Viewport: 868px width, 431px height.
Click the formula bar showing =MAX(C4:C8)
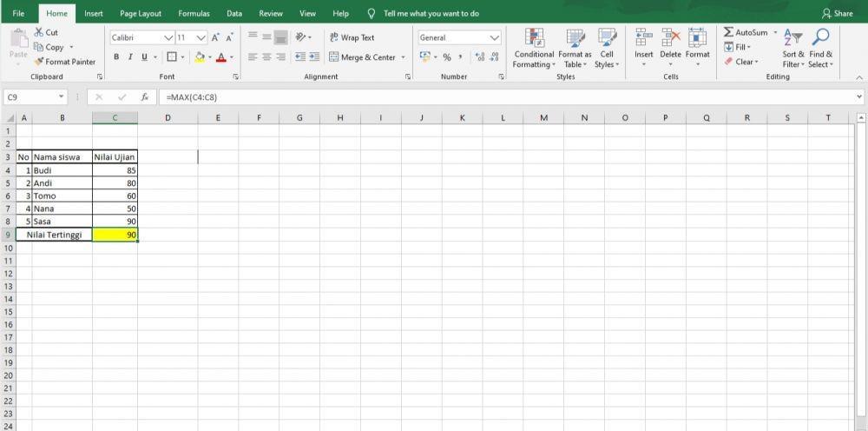[505, 97]
